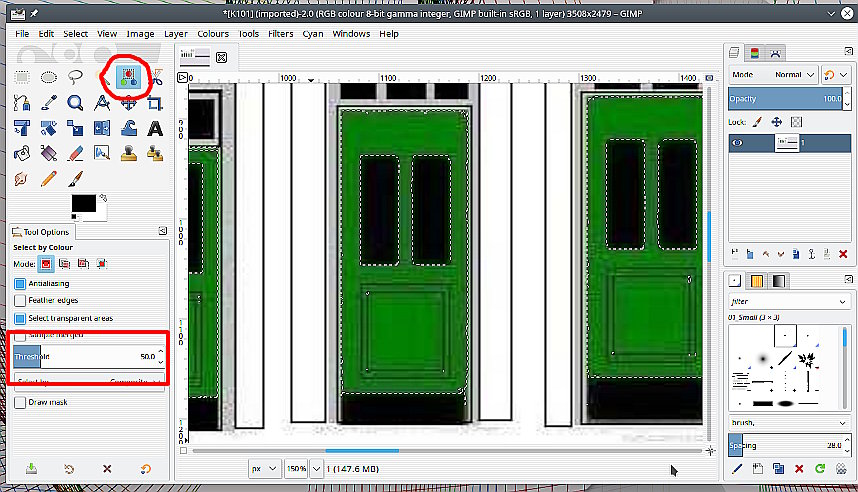
Task: Toggle lock position and size
Action: (x=776, y=122)
